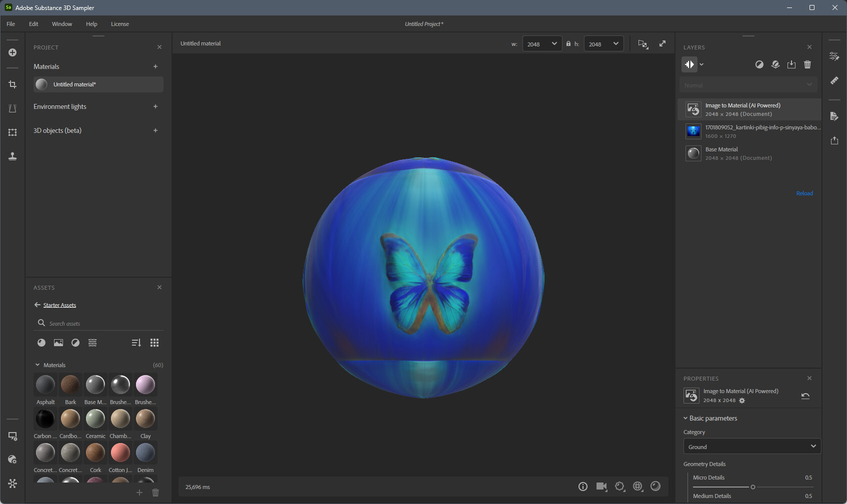Viewport: 847px width, 504px height.
Task: Click the delete layer trash icon
Action: point(807,64)
